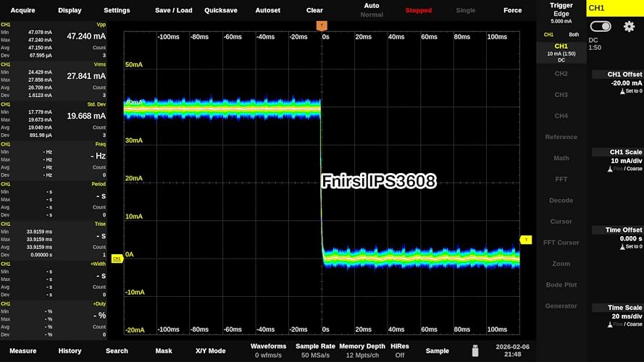Click the USB storage device icon
The height and width of the screenshot is (362, 644).
[475, 351]
